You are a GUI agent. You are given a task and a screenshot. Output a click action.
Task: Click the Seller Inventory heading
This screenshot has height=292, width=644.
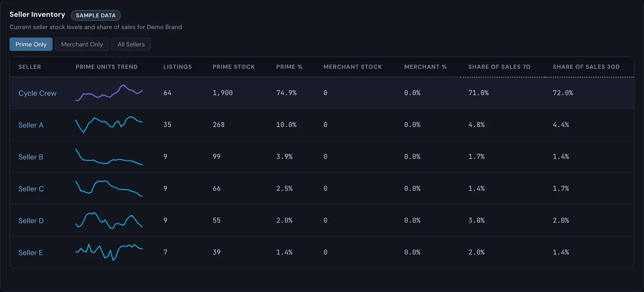tap(37, 15)
